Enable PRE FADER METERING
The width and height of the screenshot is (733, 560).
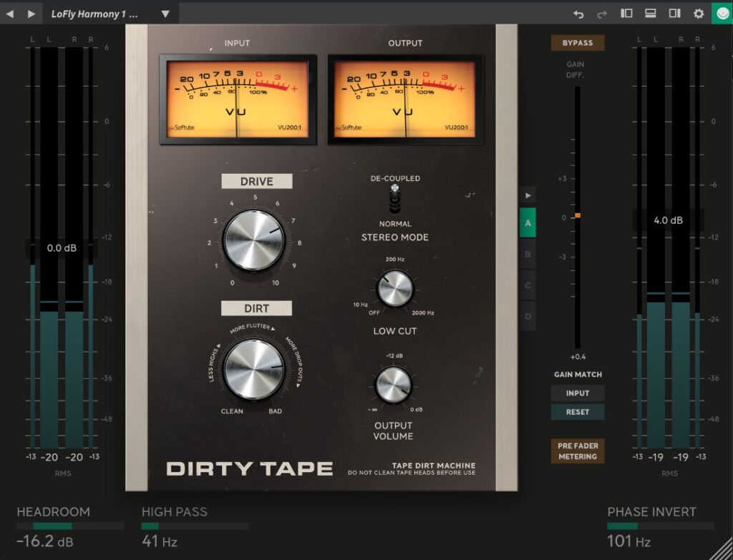click(x=577, y=449)
